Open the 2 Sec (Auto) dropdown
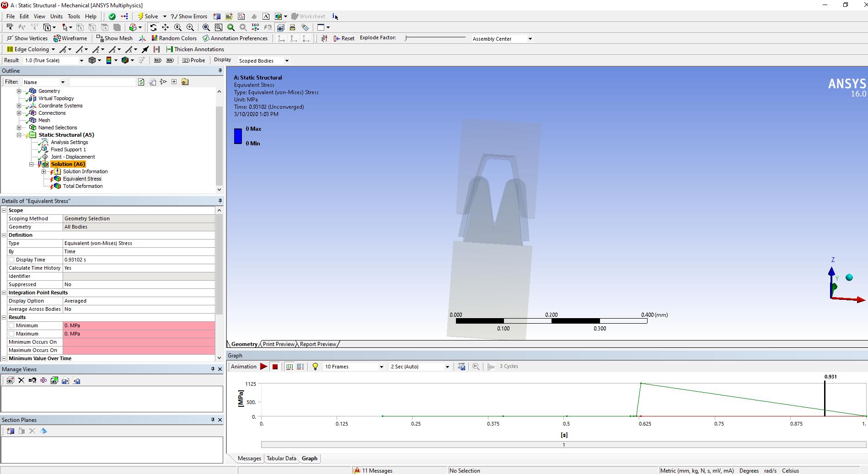This screenshot has height=474, width=868. click(447, 367)
